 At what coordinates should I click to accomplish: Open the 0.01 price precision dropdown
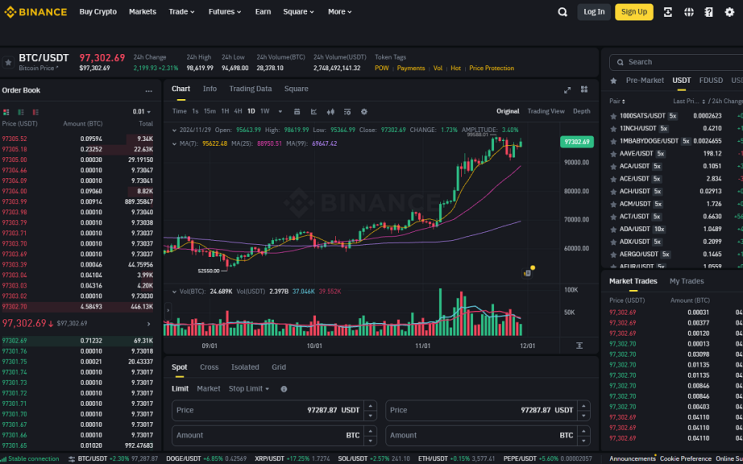(142, 112)
